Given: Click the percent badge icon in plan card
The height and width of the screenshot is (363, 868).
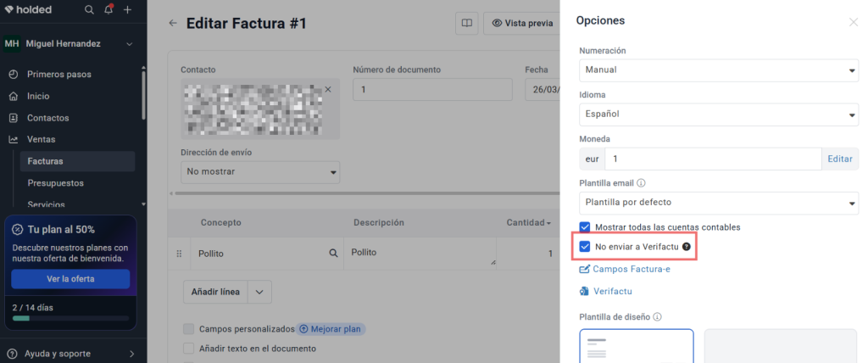Looking at the screenshot, I should (x=18, y=230).
